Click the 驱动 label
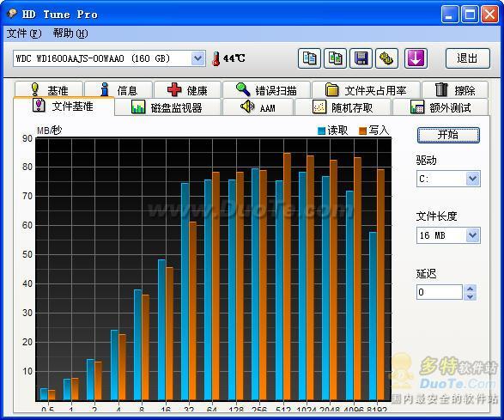Viewport: 504px width, 420px height. [427, 160]
